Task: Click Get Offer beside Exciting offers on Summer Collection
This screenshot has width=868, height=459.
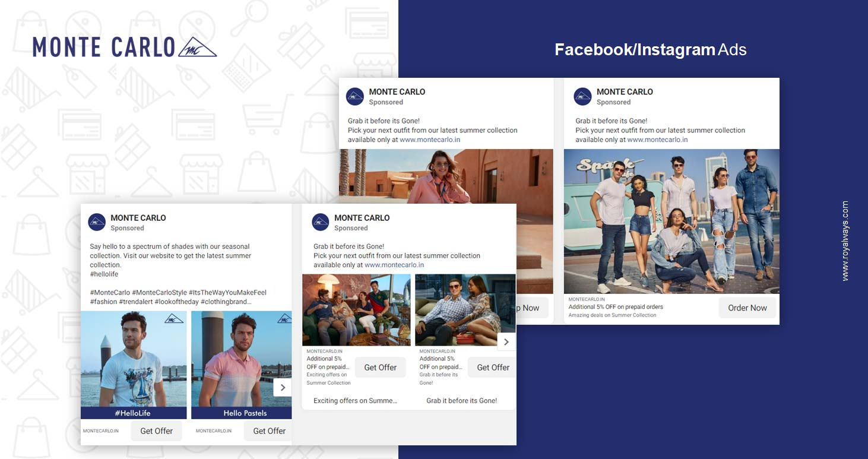Action: (380, 368)
